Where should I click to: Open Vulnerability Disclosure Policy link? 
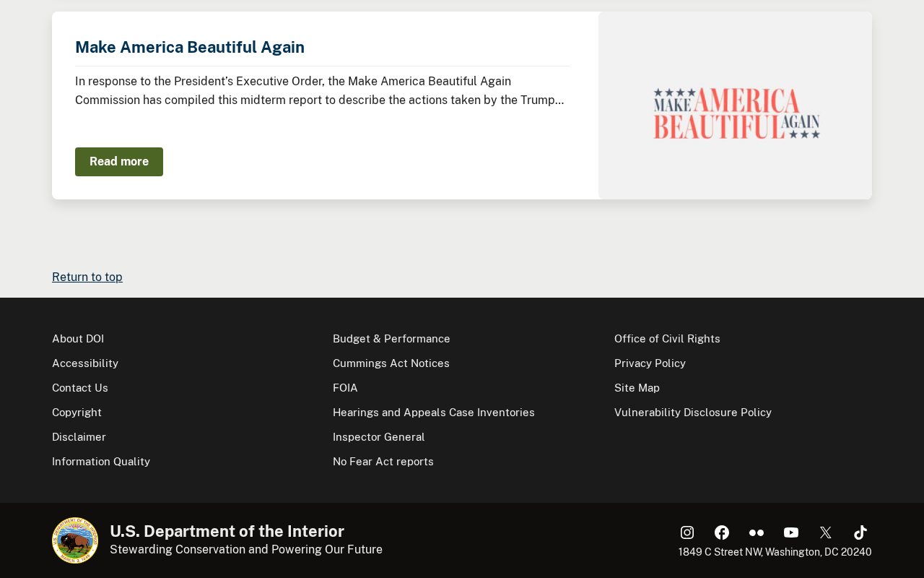[693, 413]
